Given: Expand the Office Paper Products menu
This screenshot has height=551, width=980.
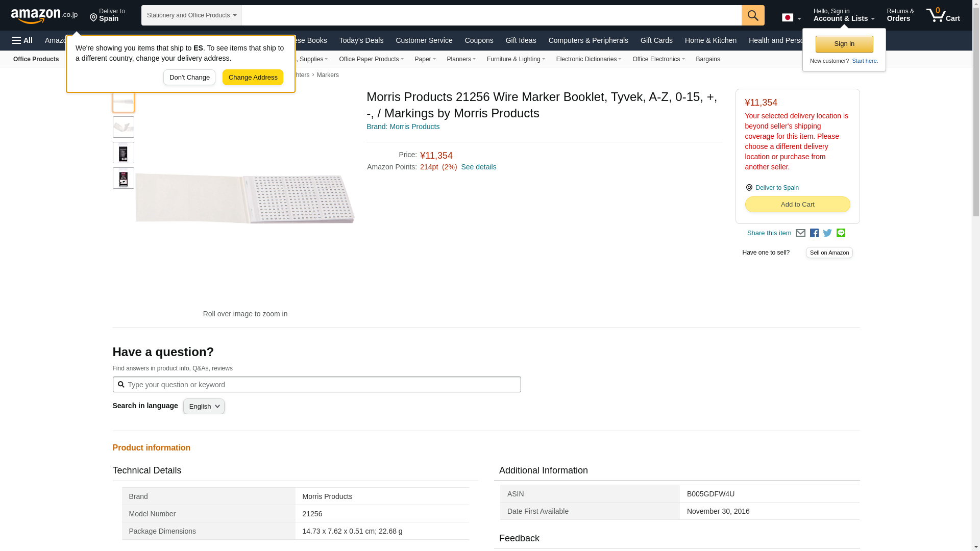Looking at the screenshot, I should 371,59.
